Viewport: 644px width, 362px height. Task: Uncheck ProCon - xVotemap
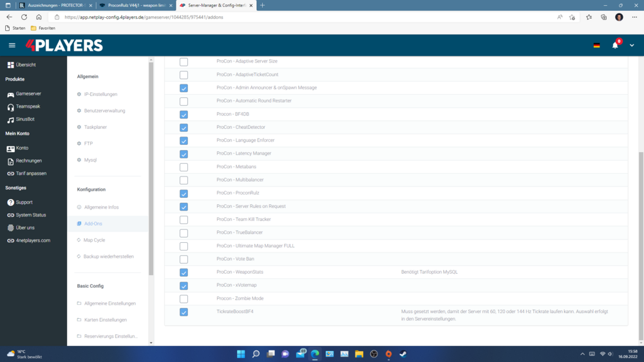[x=184, y=285]
